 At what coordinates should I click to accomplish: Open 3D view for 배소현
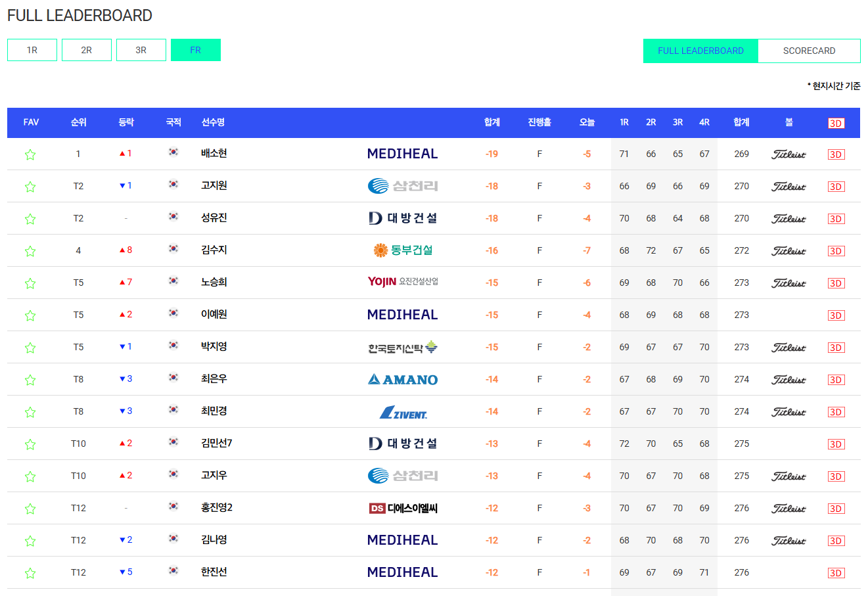[836, 154]
